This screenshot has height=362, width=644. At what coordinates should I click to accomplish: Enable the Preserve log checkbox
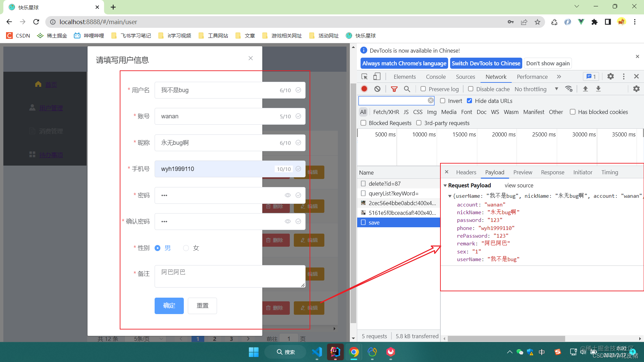coord(423,89)
